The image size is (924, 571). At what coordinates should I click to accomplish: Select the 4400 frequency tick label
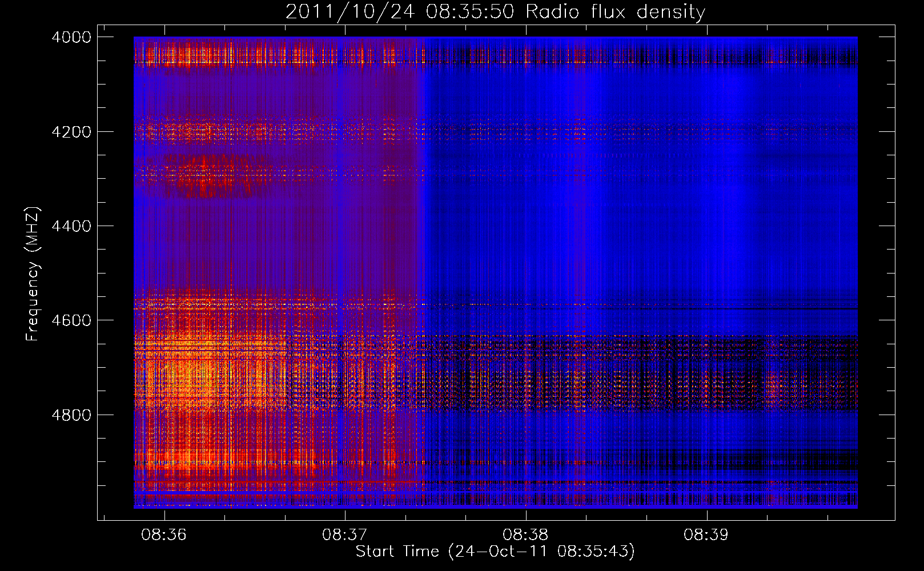coord(71,226)
